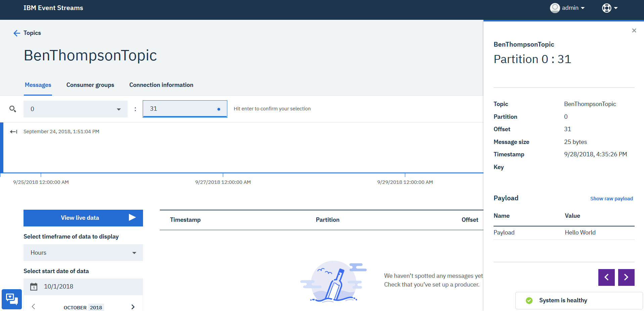Screen dimensions: 644x311
Task: Go to previous month in calendar
Action: pyautogui.click(x=34, y=307)
